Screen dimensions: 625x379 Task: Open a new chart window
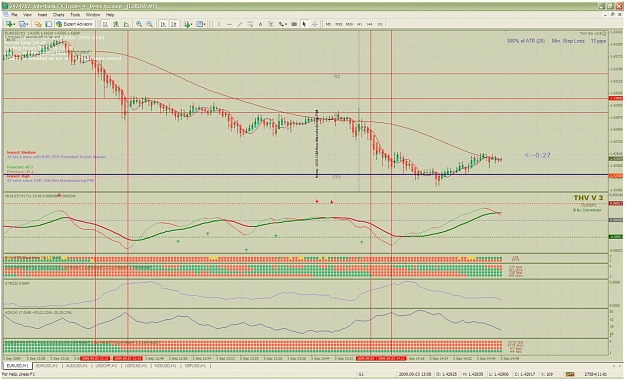click(x=9, y=24)
